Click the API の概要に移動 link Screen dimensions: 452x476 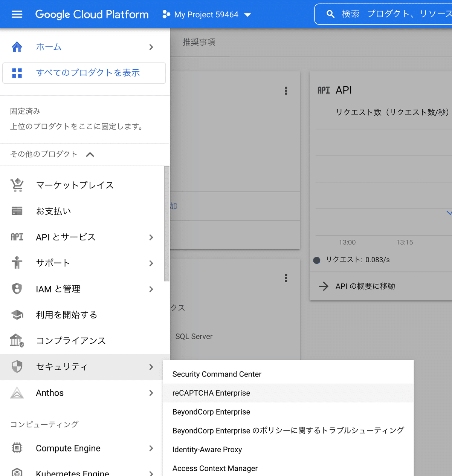coord(365,286)
